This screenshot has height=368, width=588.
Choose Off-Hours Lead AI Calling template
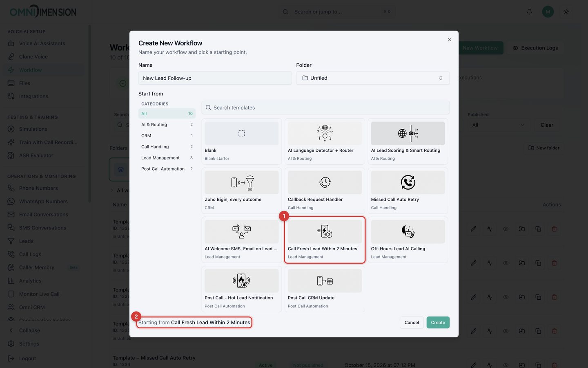click(408, 240)
